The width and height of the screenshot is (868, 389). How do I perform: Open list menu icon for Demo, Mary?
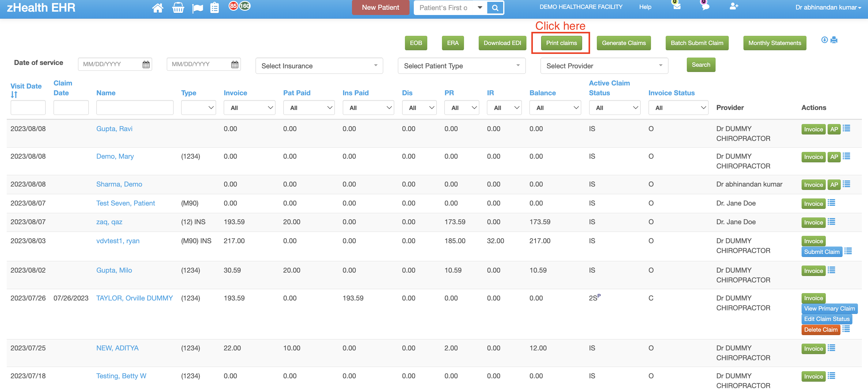click(x=846, y=156)
